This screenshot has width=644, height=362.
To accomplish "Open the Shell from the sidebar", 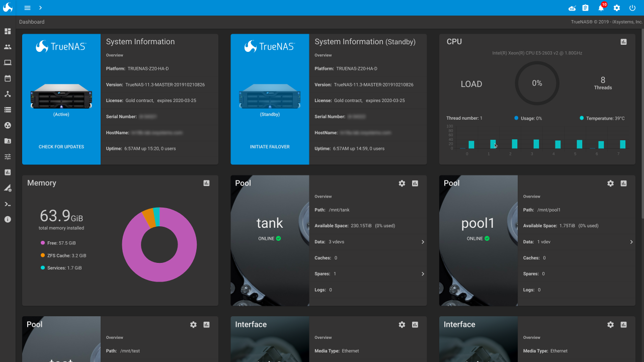I will coord(8,204).
